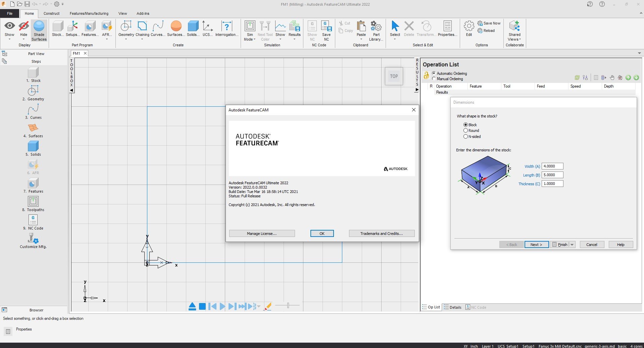Toggle Shade Surfaces display
The width and height of the screenshot is (644, 348).
tap(39, 31)
